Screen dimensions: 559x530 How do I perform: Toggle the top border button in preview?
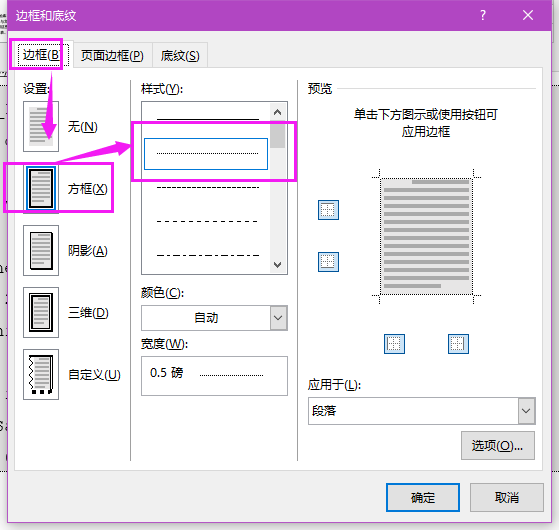328,210
